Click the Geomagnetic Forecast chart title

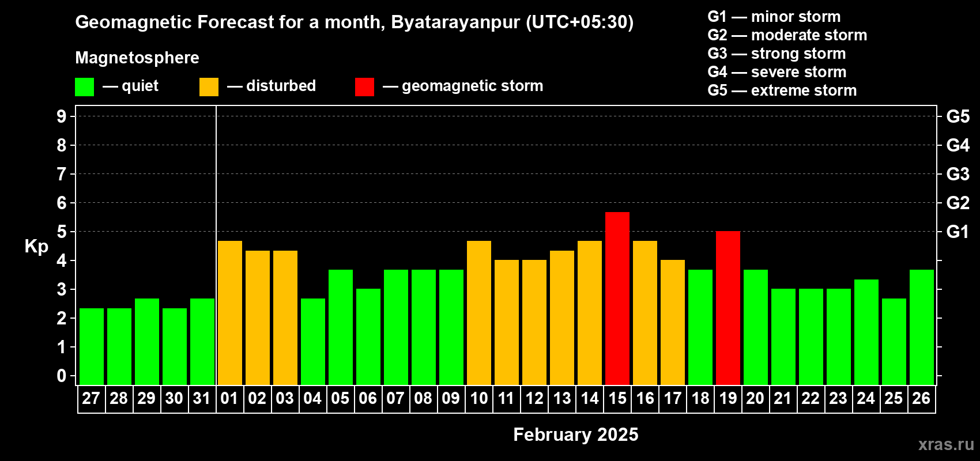355,22
